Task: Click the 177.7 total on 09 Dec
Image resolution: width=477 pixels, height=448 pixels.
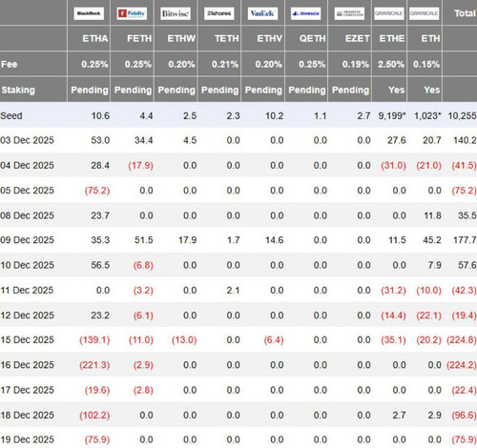Action: tap(465, 240)
